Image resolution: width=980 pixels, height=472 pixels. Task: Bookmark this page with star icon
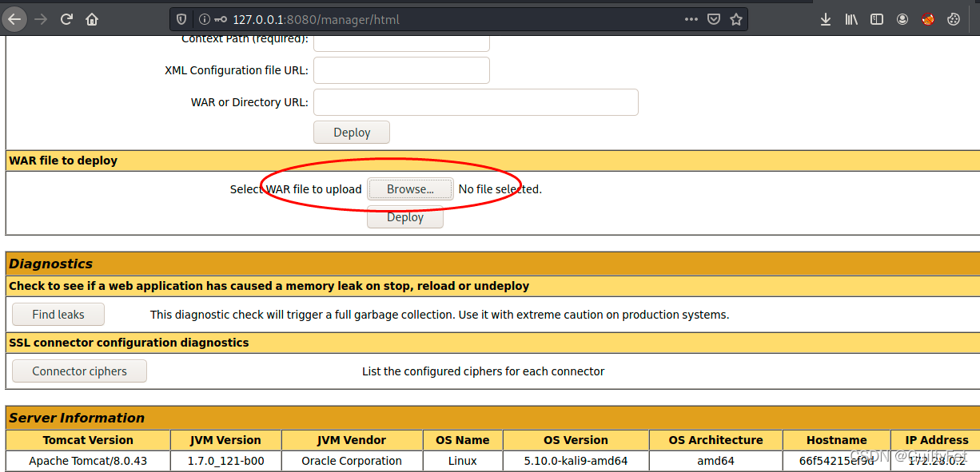[x=736, y=19]
